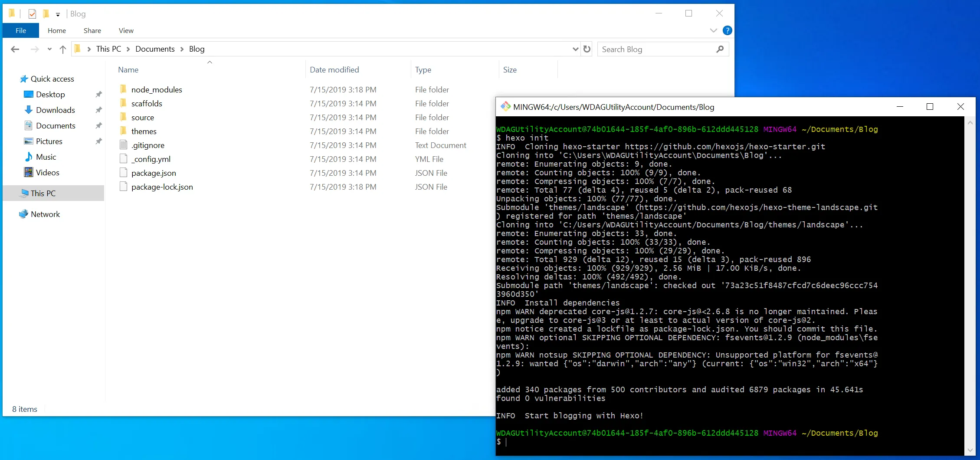
Task: Open Explorer Help question mark icon
Action: pos(728,30)
